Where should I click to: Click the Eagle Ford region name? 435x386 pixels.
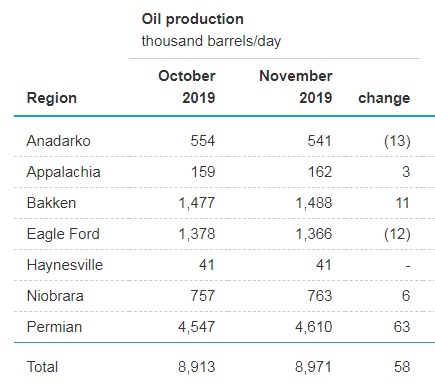[x=63, y=234]
